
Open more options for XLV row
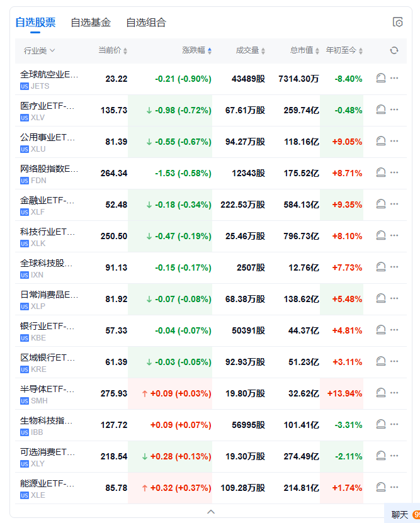(x=394, y=110)
